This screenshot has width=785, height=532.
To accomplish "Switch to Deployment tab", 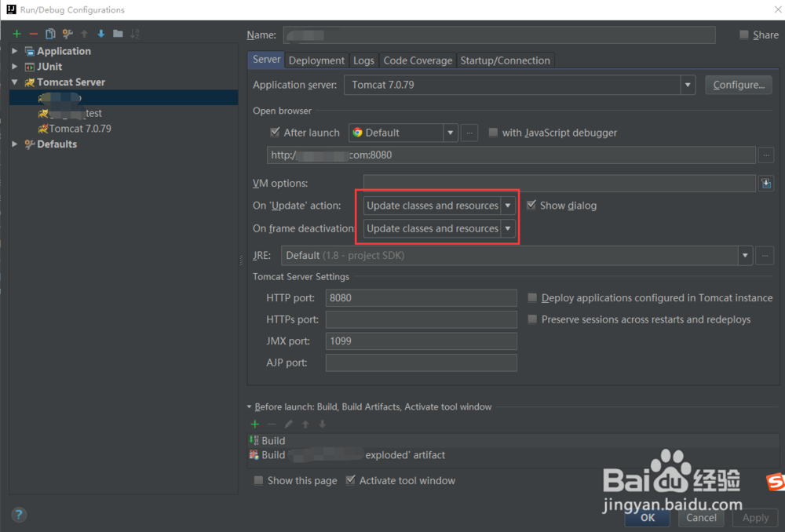I will (x=316, y=60).
